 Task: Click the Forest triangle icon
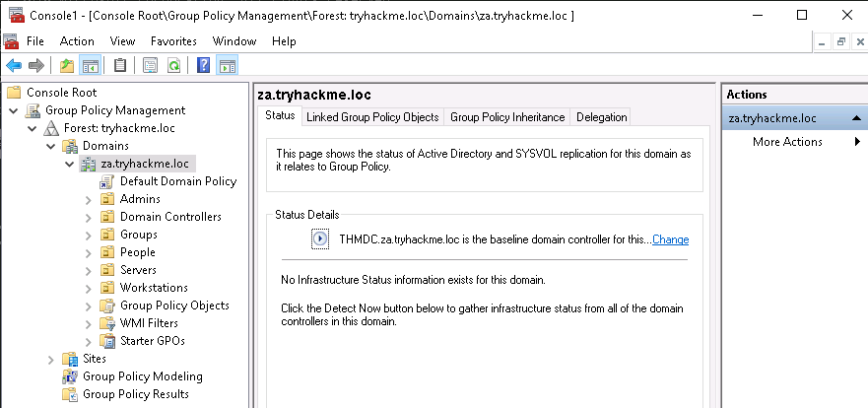coord(51,128)
